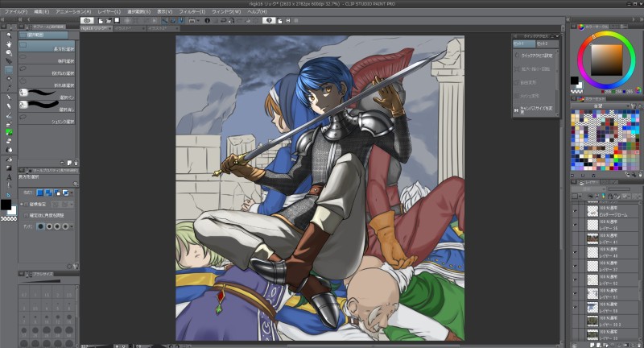Select the Gradient tool
The width and height of the screenshot is (644, 348).
coord(9,168)
